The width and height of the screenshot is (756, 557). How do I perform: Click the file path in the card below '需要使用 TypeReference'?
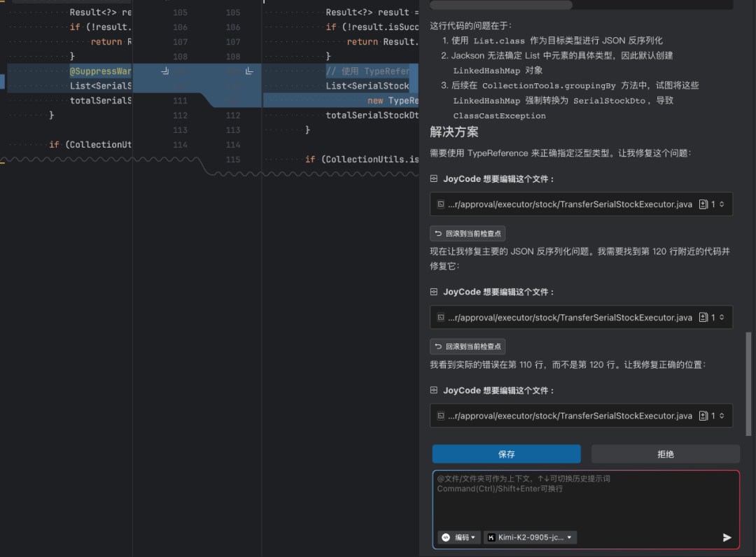(x=570, y=204)
